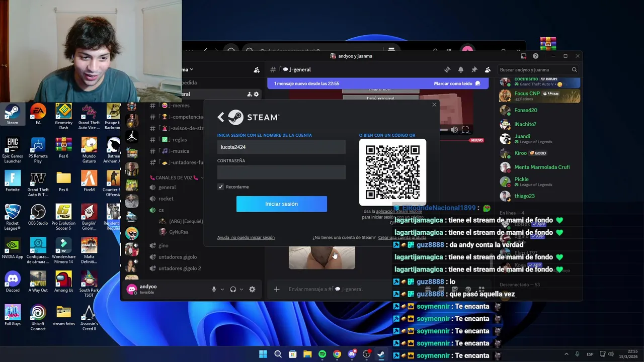The width and height of the screenshot is (644, 362).
Task: Open Discord notification bell settings
Action: pyautogui.click(x=461, y=70)
